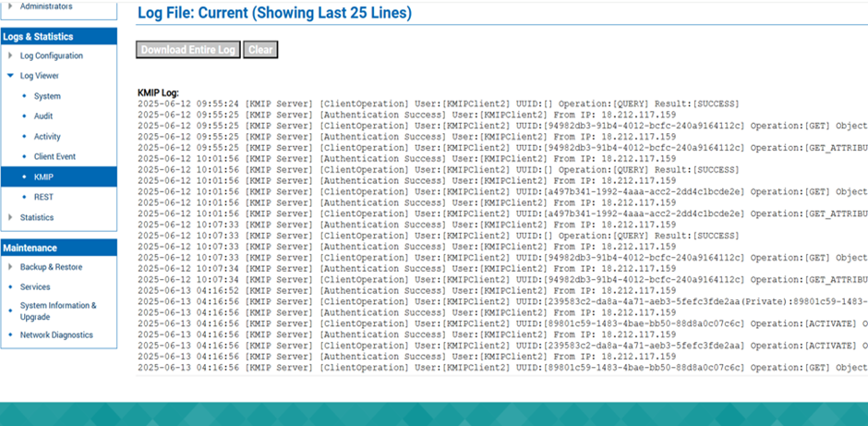Click the log line containing (Private) UUID

coord(502,302)
